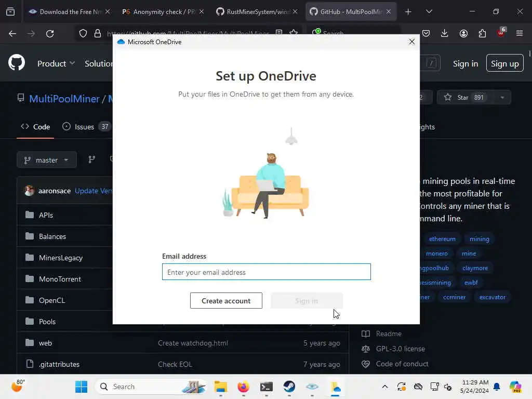Switch to the Issues tab
The height and width of the screenshot is (399, 532).
[86, 127]
